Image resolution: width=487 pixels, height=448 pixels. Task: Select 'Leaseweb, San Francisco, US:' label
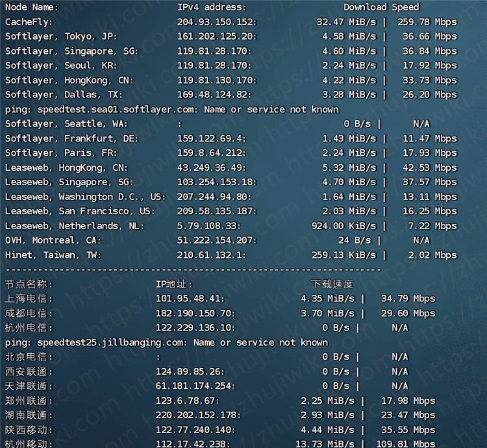[x=79, y=212]
